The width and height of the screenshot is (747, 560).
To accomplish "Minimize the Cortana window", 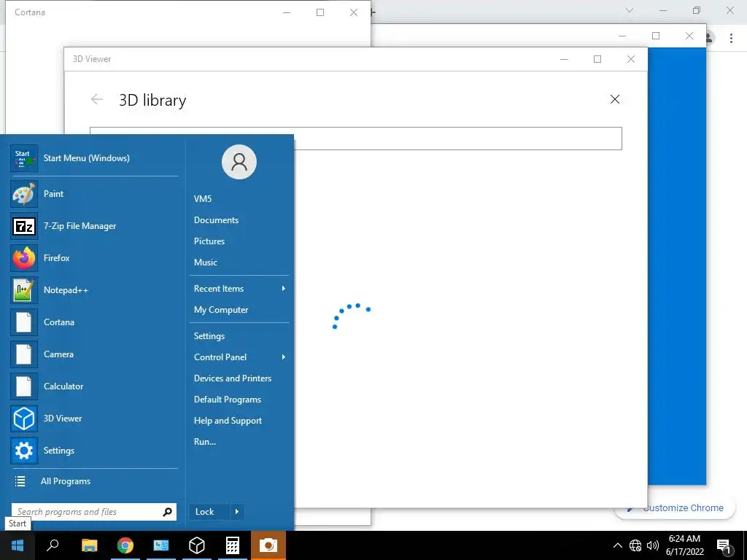I will (287, 12).
